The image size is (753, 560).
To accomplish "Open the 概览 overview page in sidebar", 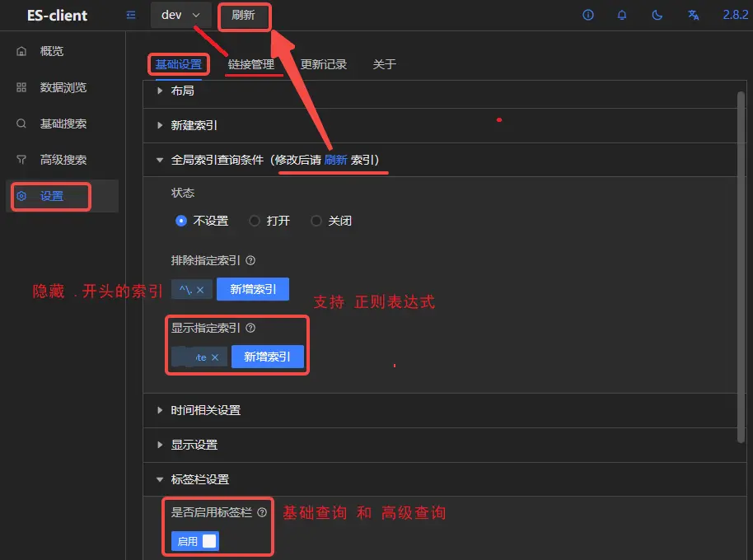I will tap(51, 50).
